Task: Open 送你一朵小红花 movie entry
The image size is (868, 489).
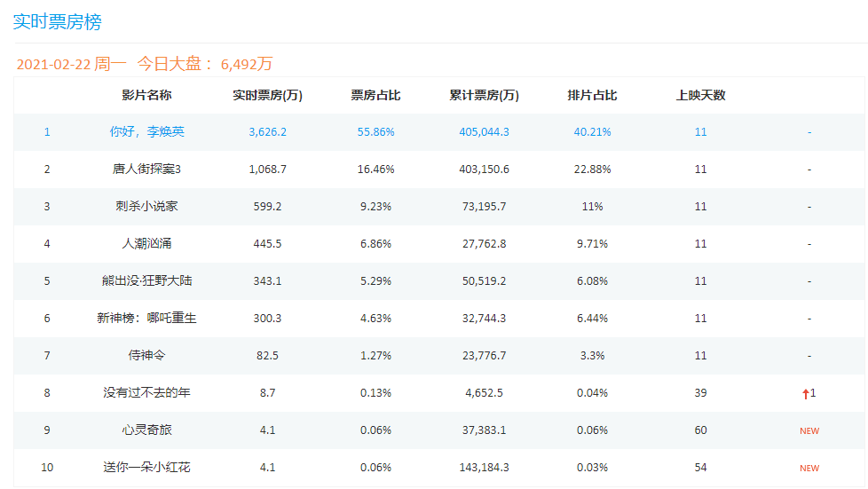Action: [146, 467]
